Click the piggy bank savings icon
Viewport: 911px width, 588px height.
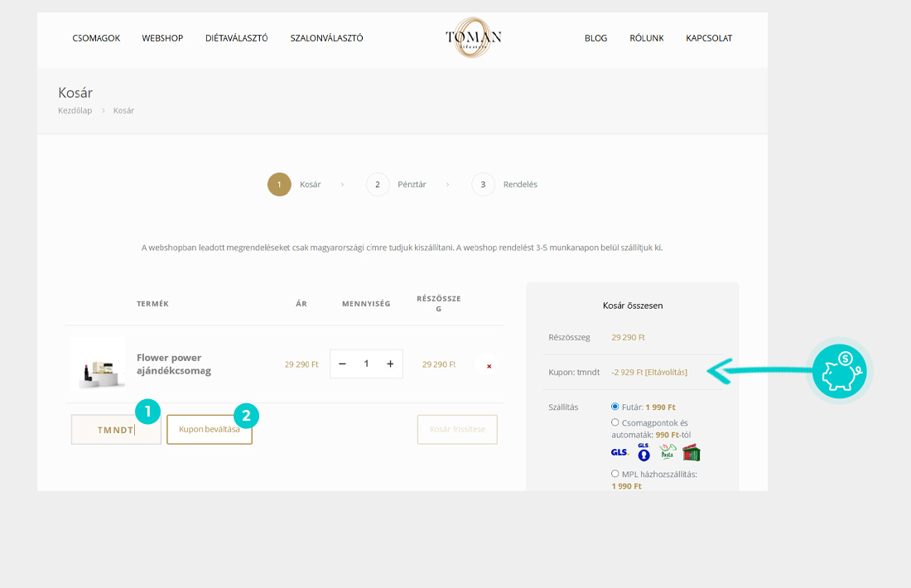point(839,372)
